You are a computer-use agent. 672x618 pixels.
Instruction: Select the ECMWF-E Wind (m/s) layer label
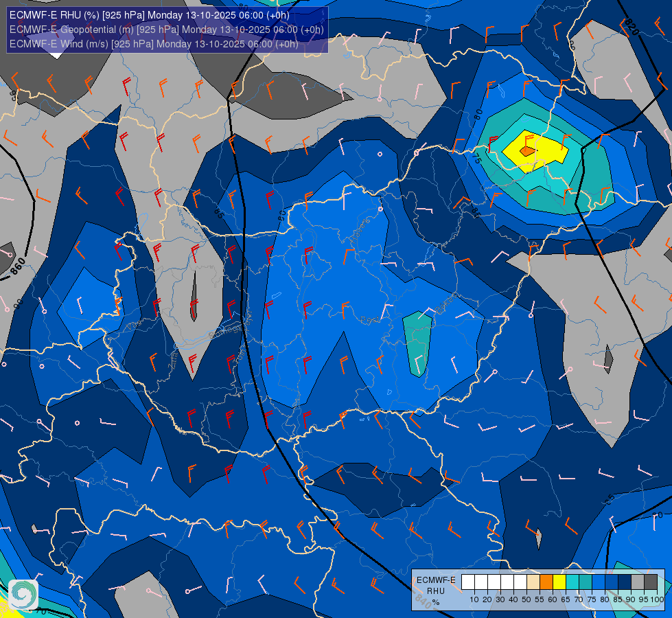(154, 44)
